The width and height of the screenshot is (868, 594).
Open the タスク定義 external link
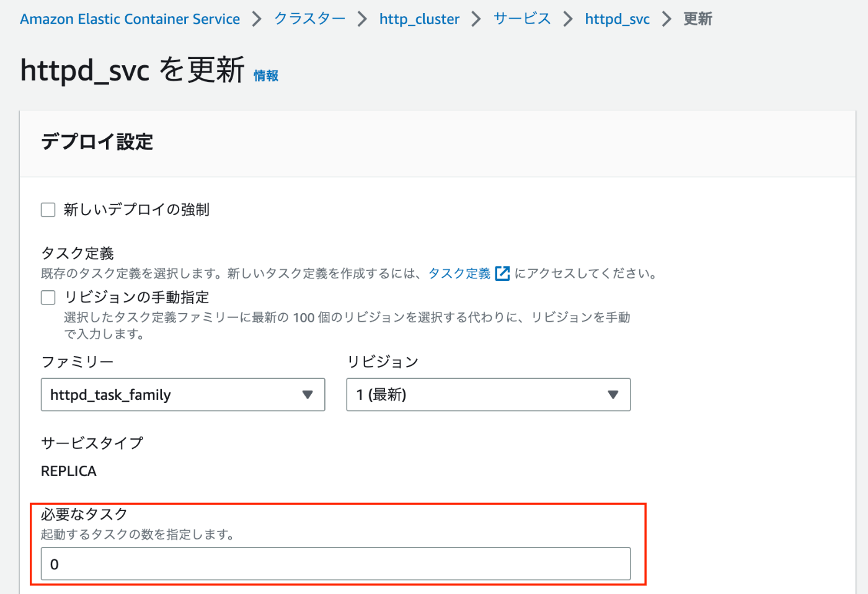click(459, 273)
